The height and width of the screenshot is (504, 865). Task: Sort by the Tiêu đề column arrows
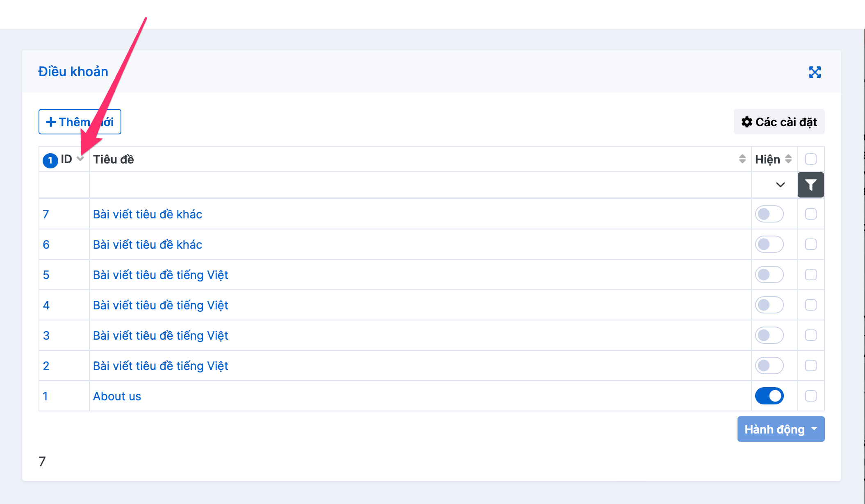pos(742,159)
